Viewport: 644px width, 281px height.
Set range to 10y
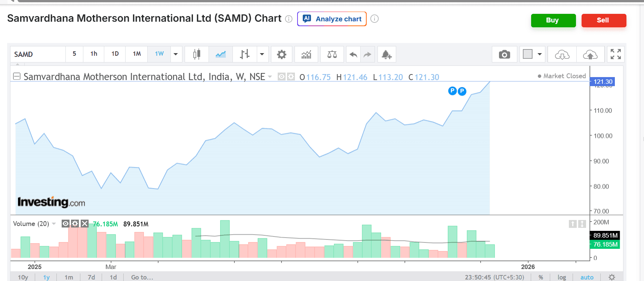pyautogui.click(x=23, y=277)
